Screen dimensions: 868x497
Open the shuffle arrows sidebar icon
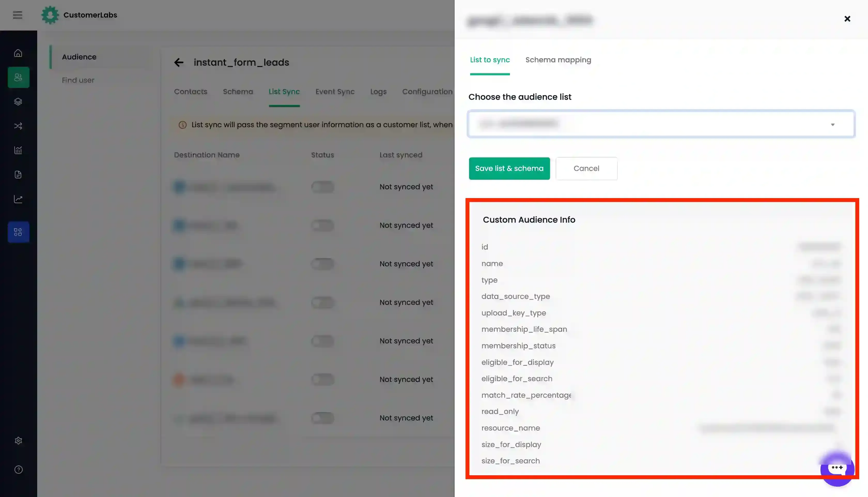click(18, 126)
